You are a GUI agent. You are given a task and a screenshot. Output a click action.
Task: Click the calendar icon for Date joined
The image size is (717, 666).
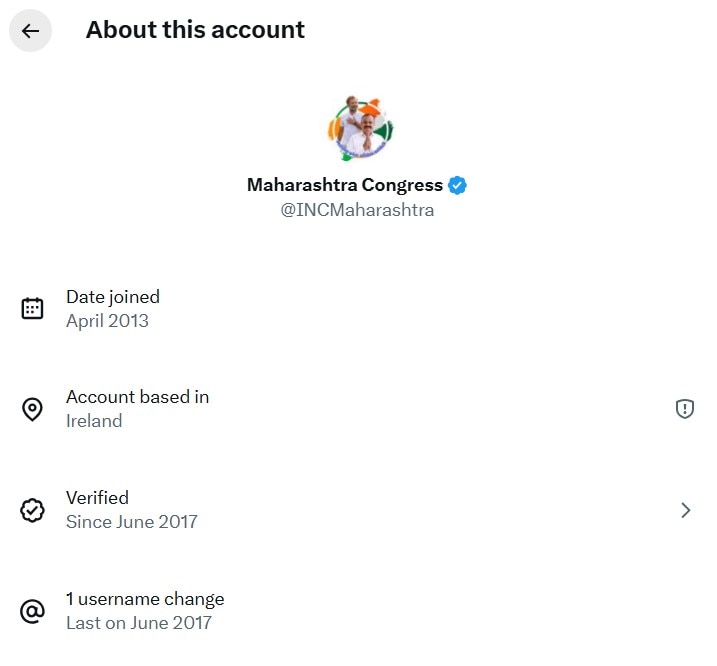(x=32, y=308)
